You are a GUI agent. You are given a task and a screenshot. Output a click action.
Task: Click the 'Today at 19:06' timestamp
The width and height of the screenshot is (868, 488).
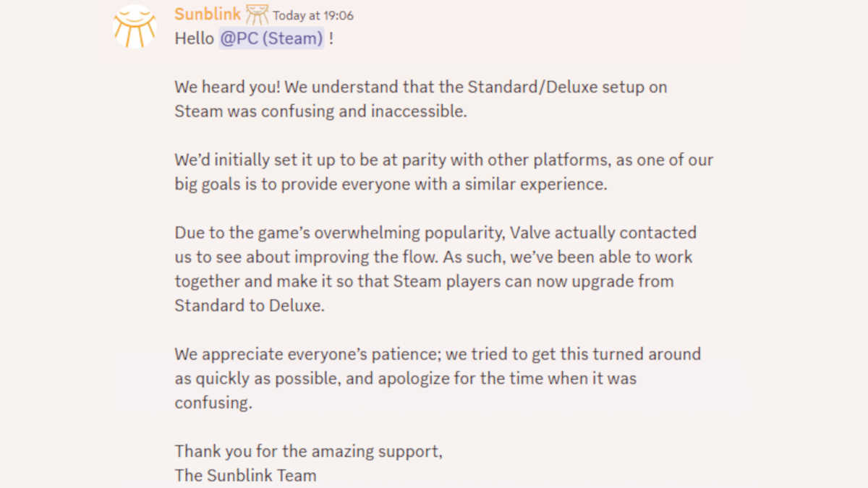click(x=313, y=15)
